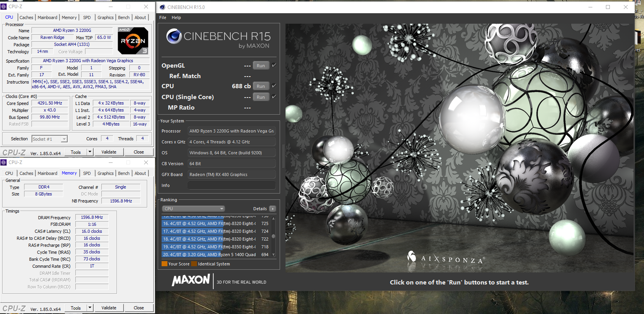Open About tab in top CPU-Z
Viewport: 644px width, 314px height.
(x=140, y=17)
